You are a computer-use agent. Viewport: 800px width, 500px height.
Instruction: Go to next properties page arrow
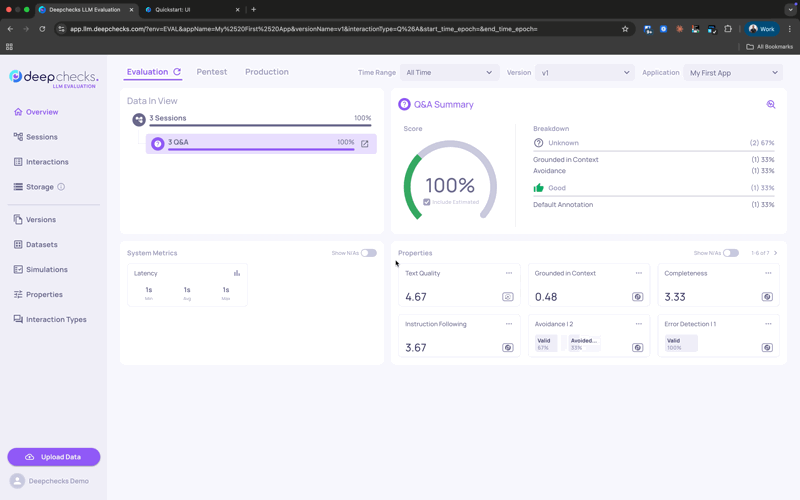click(775, 253)
